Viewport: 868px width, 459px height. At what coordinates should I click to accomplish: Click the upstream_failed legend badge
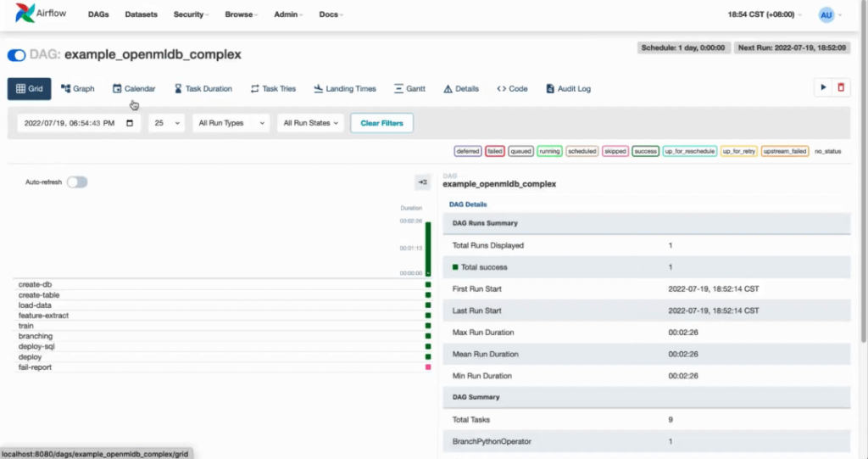coord(785,151)
